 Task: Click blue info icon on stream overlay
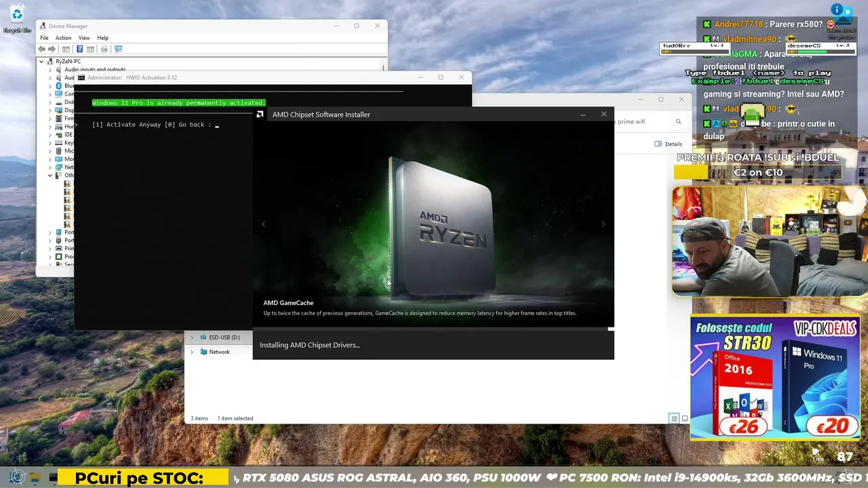pyautogui.click(x=837, y=9)
